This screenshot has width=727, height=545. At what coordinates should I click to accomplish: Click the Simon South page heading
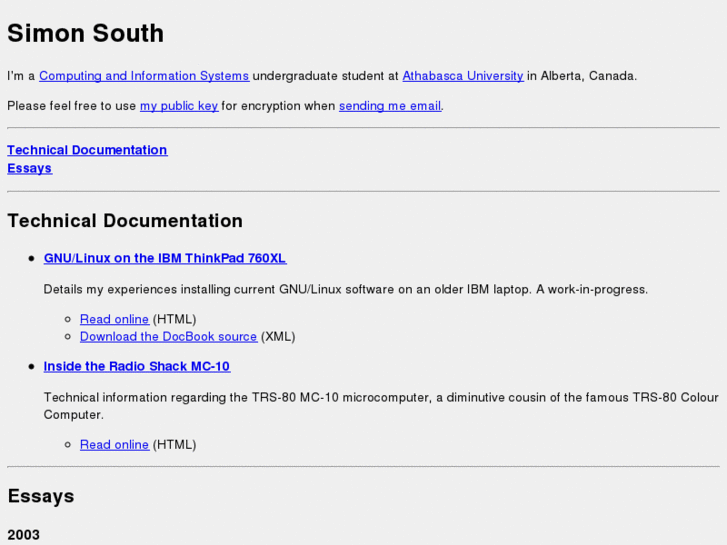pos(85,33)
